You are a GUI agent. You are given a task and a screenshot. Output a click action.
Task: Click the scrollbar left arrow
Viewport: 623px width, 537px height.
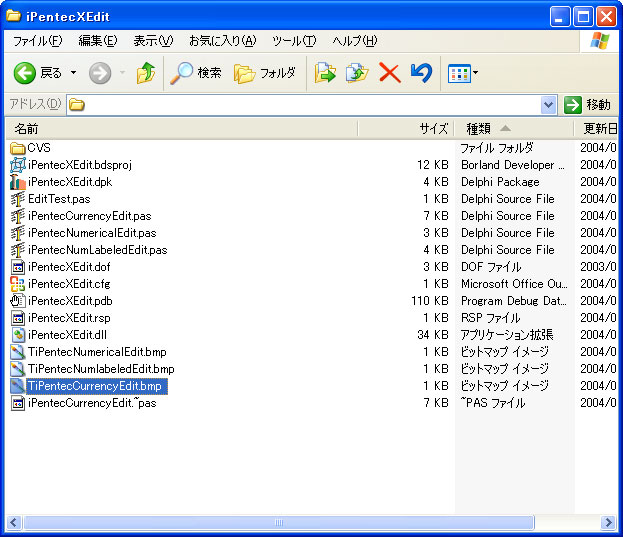pos(14,522)
